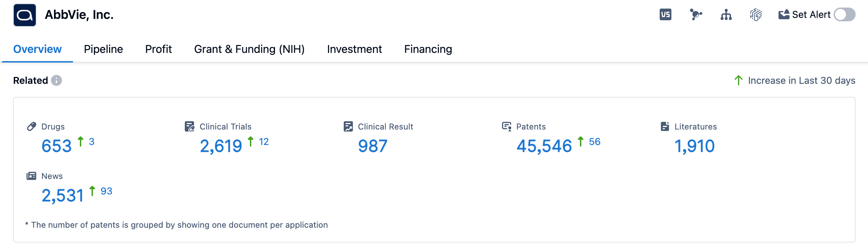Image resolution: width=868 pixels, height=248 pixels.
Task: Select the Grant & Funding (NIH) tab
Action: 249,49
